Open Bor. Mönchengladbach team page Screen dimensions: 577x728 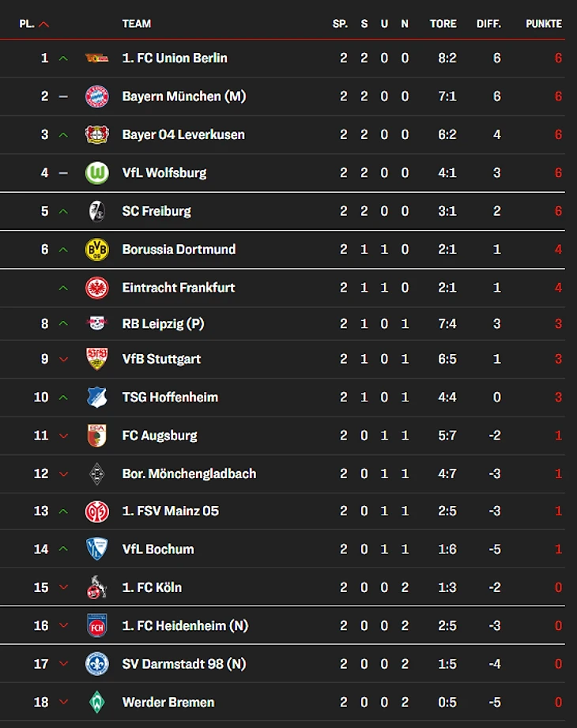click(189, 473)
